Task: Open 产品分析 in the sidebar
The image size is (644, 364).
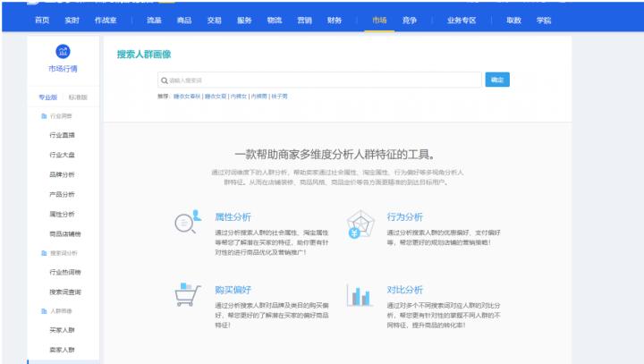Action: 62,194
